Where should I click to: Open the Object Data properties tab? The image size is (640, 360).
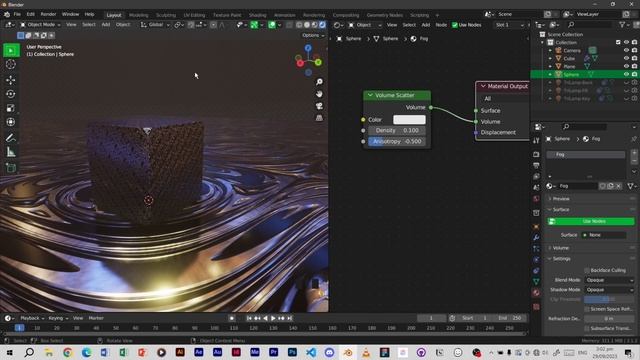tap(536, 282)
